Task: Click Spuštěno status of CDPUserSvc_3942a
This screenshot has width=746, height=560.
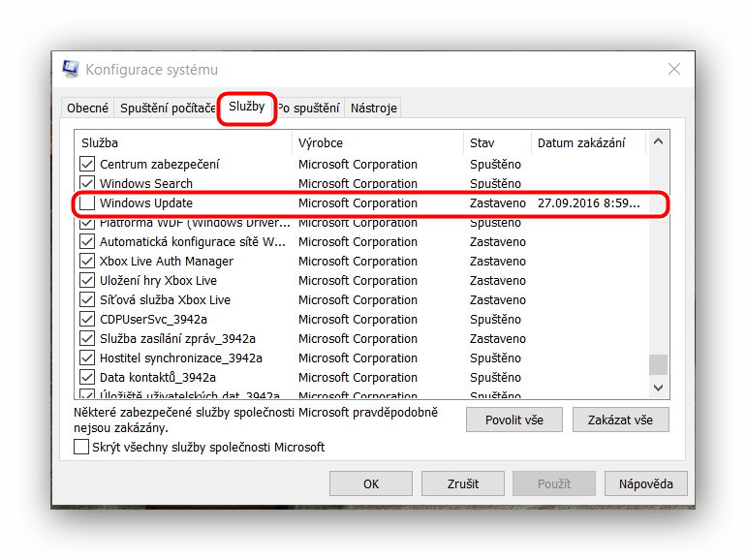Action: [x=495, y=320]
